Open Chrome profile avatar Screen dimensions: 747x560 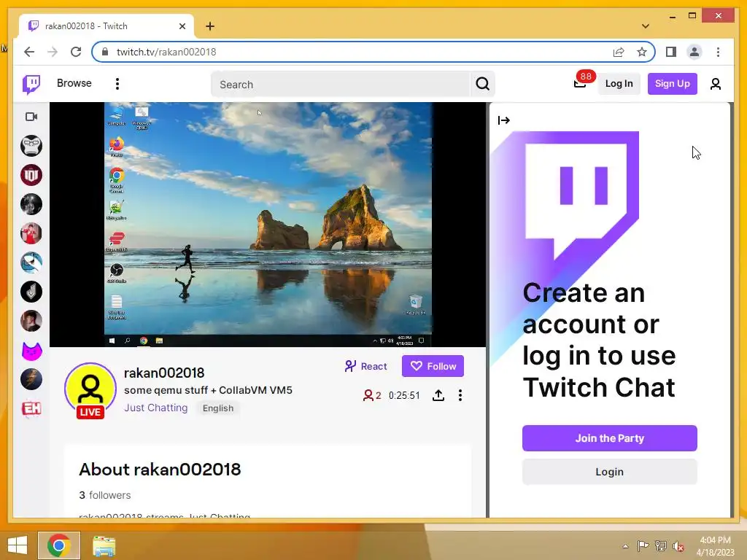pos(694,52)
